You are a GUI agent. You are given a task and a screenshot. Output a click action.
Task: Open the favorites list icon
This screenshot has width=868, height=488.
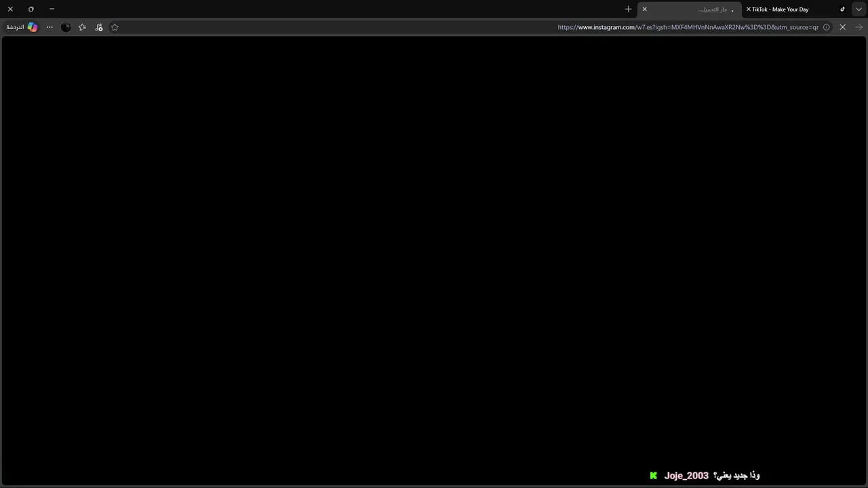[82, 27]
